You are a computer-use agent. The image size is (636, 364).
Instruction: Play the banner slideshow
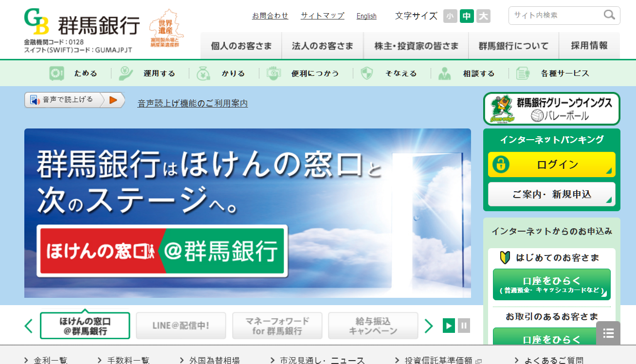(x=449, y=325)
